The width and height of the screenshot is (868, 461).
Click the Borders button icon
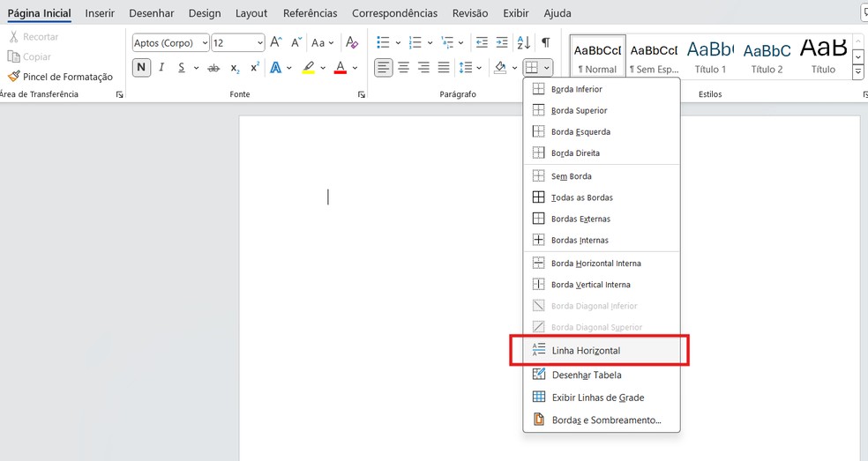[x=531, y=68]
